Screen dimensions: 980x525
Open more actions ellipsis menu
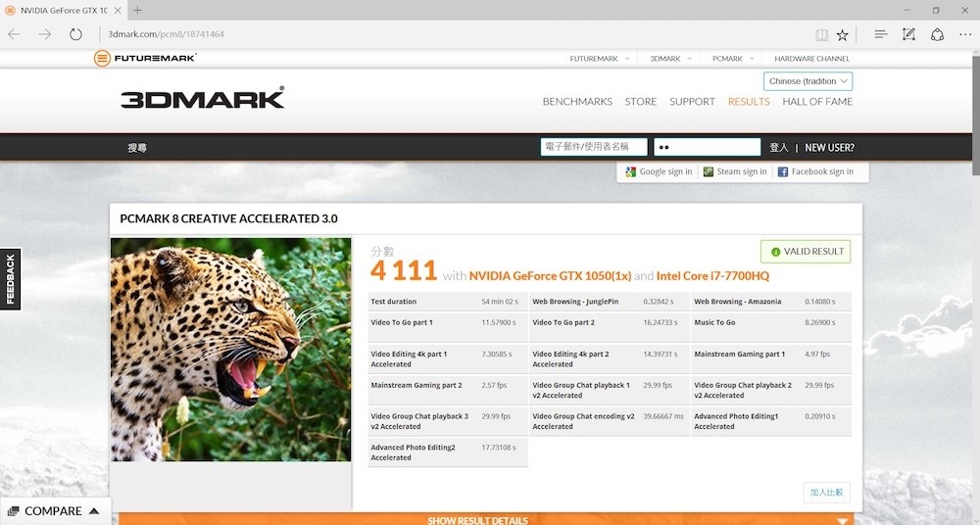[965, 34]
